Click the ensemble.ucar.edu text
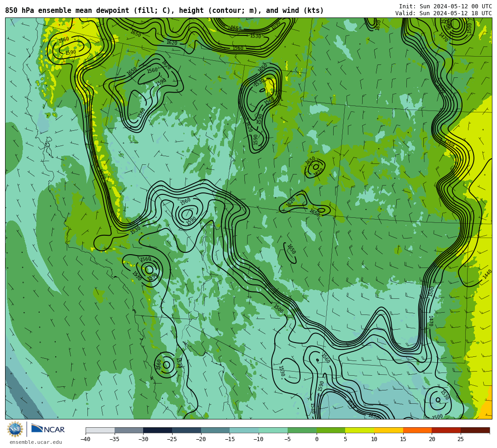This screenshot has width=497, height=448. 36,442
